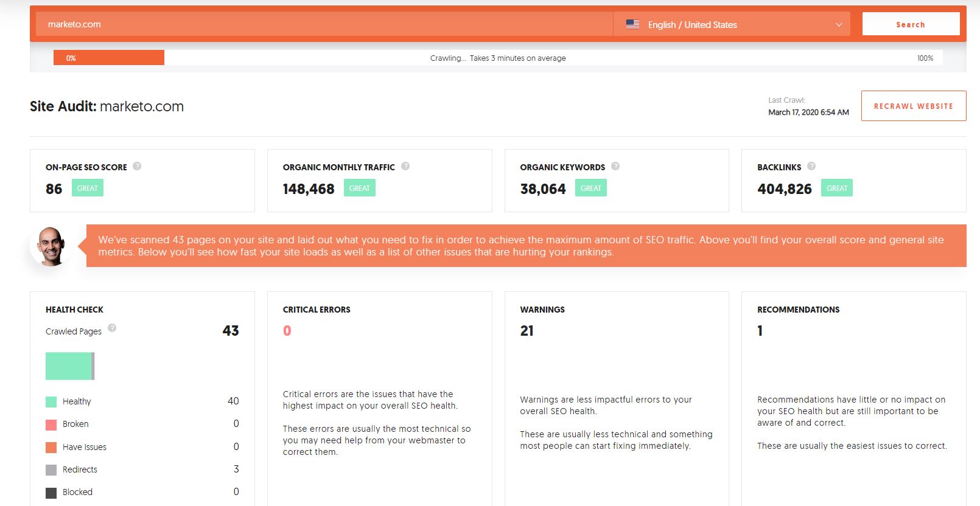Click the crawling progress bar
The height and width of the screenshot is (506, 980).
tap(498, 58)
